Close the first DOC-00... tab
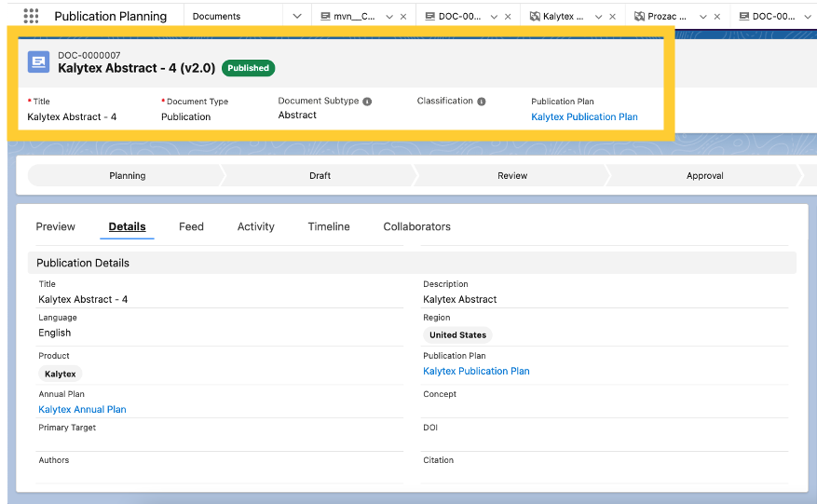Viewport: 817px width, 504px height. tap(508, 17)
